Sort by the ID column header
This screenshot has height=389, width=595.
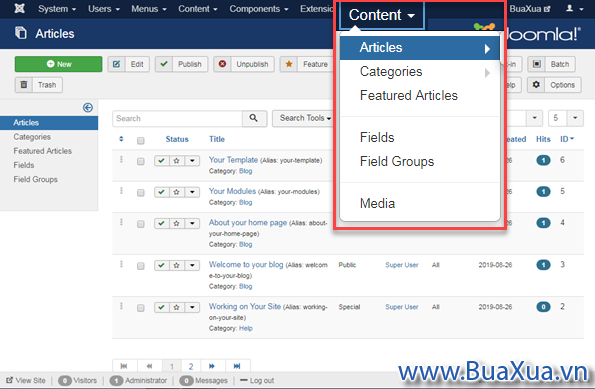pos(567,139)
